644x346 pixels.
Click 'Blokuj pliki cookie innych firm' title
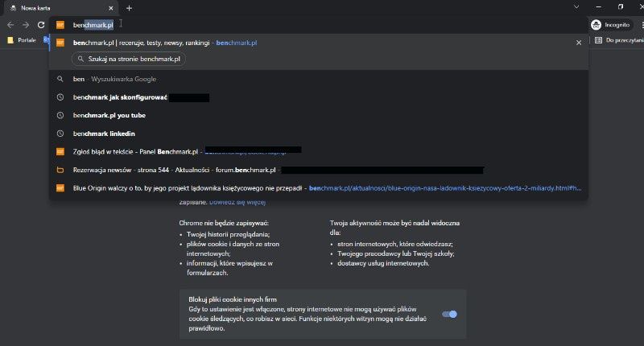point(233,299)
